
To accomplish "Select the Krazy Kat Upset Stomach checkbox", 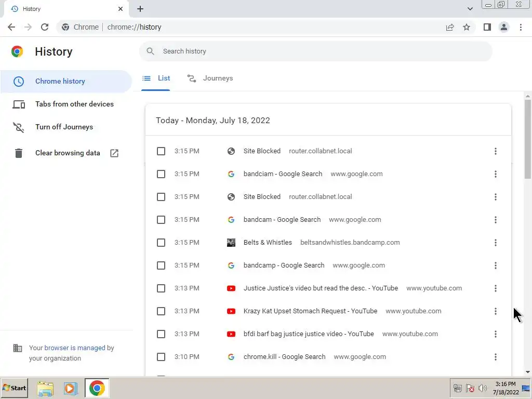I will point(161,311).
